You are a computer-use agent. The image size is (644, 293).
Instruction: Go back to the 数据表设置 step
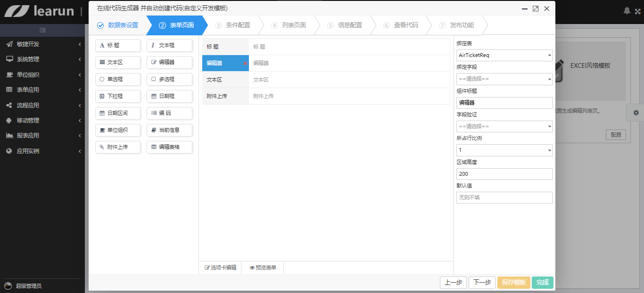tap(122, 25)
